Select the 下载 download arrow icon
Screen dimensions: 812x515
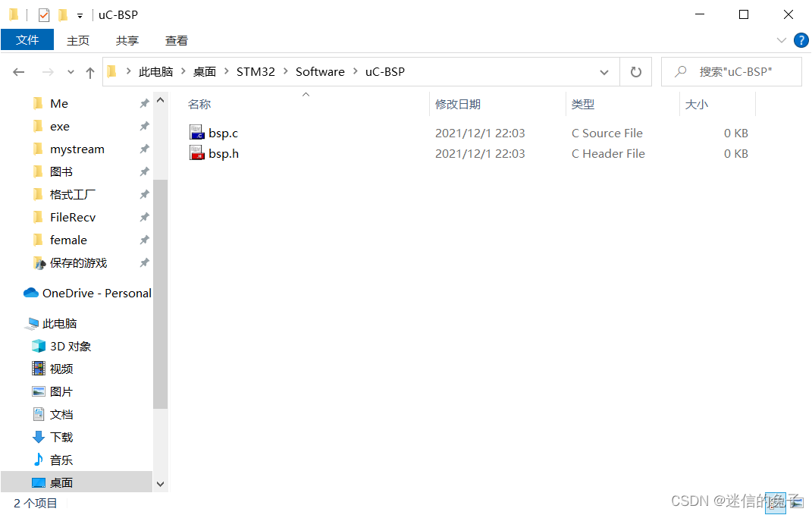point(39,437)
